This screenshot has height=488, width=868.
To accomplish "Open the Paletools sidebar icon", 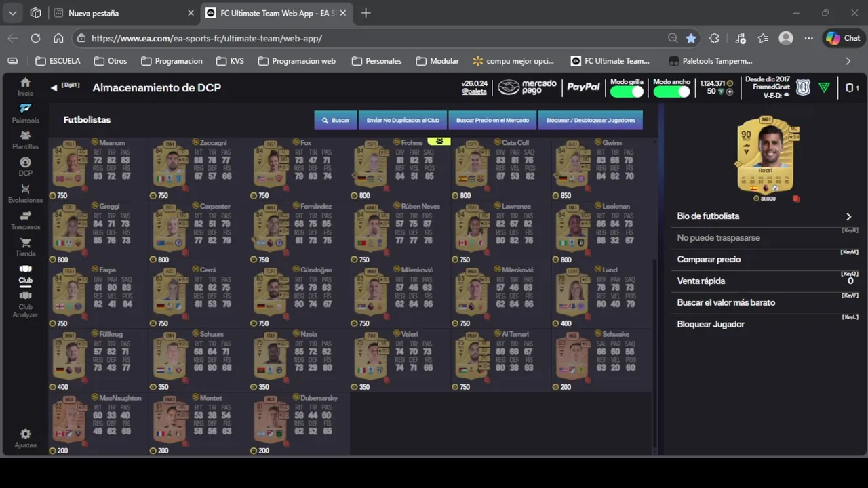I will (25, 113).
